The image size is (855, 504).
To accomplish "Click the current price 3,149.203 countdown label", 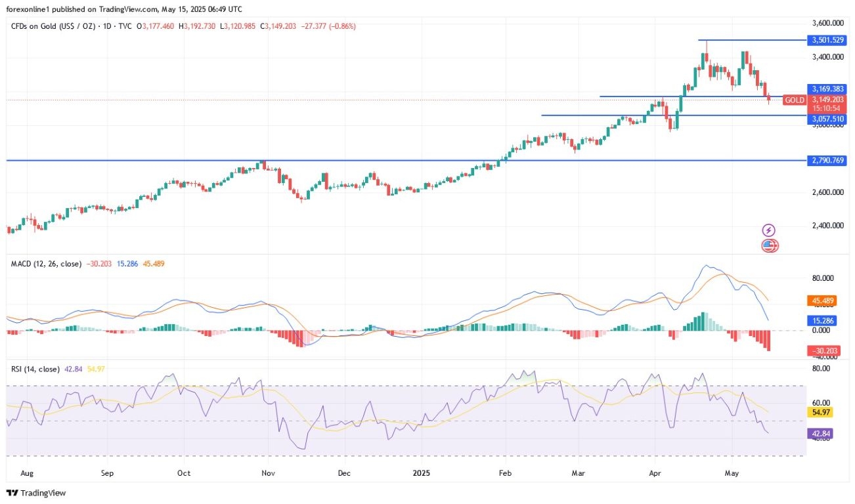I will (826, 104).
